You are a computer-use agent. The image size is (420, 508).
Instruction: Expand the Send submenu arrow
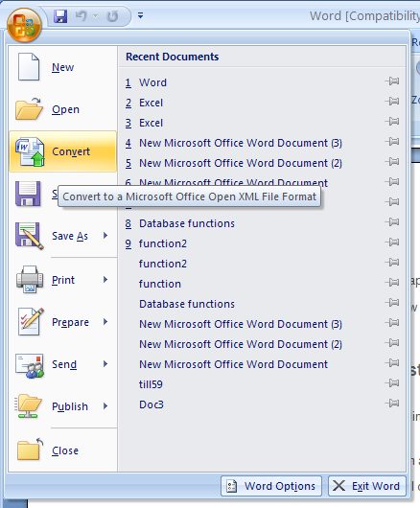[105, 364]
